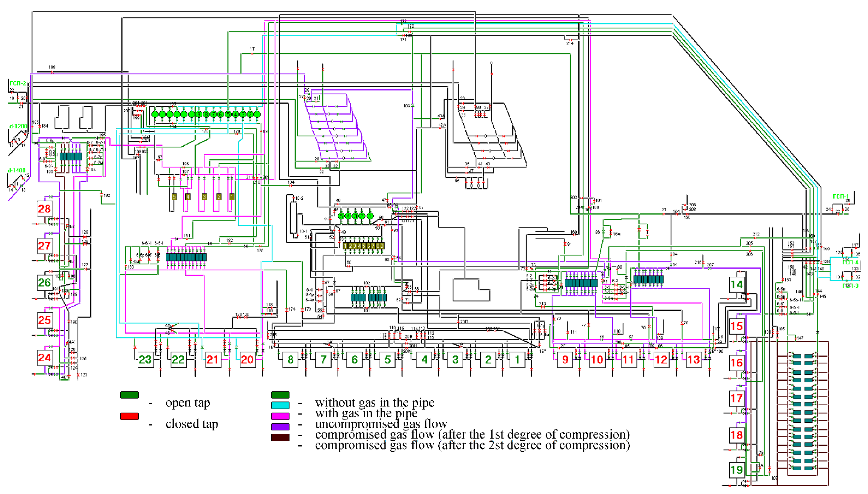This screenshot has width=868, height=494.
Task: Click the ГСП-2 label on left
Action: (18, 83)
